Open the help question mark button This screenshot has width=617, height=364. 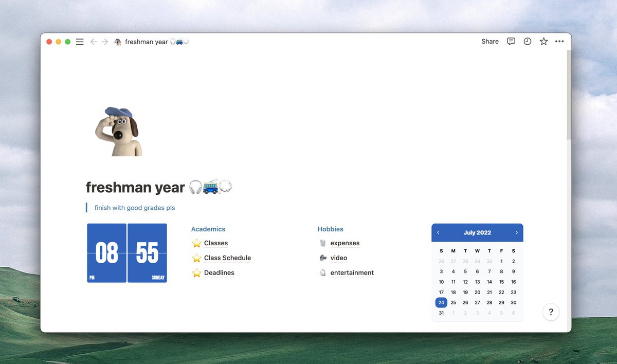[x=551, y=312]
